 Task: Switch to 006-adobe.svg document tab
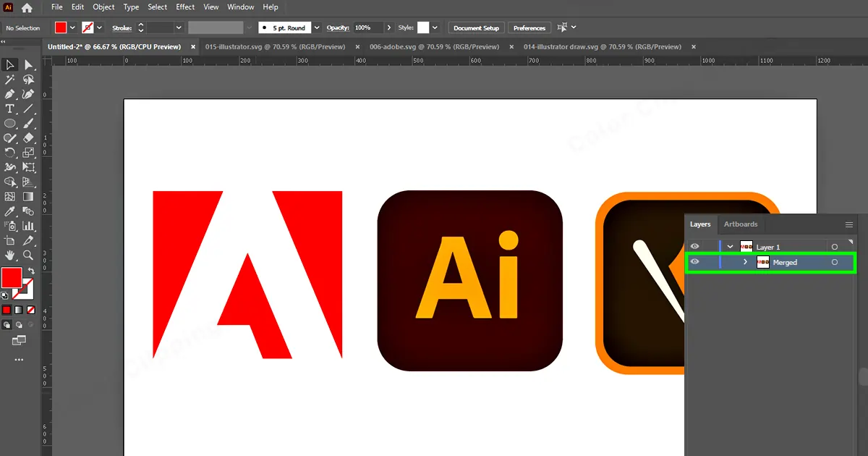point(434,46)
